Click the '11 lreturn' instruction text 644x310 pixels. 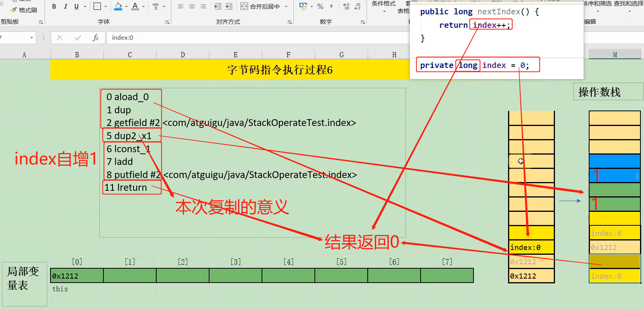[126, 188]
